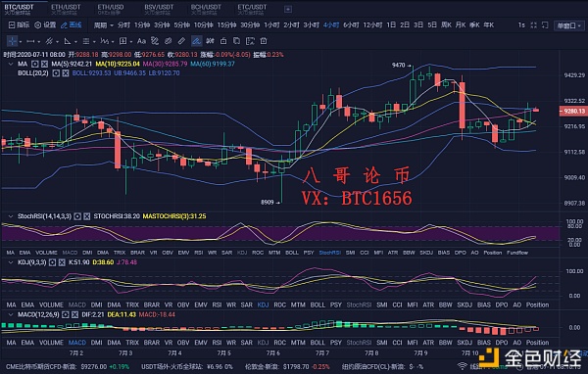
Task: Click the 9280.13 current price label
Action: (573, 111)
